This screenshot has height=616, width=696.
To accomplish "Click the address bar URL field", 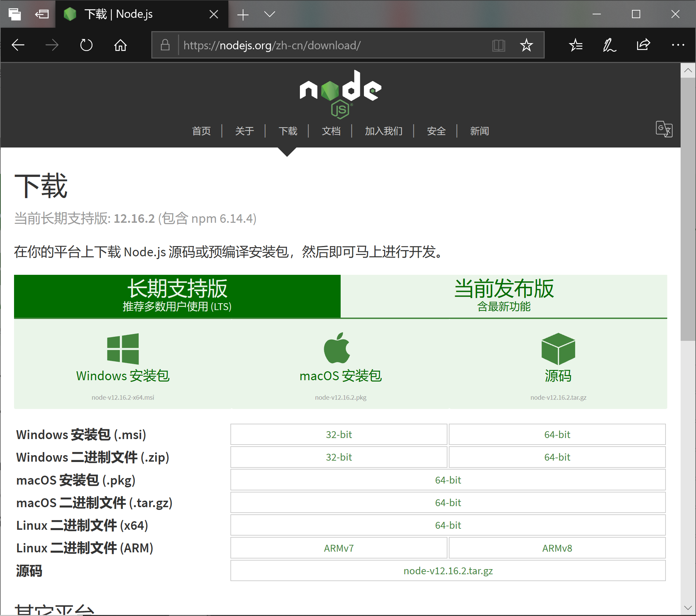I will pyautogui.click(x=329, y=45).
